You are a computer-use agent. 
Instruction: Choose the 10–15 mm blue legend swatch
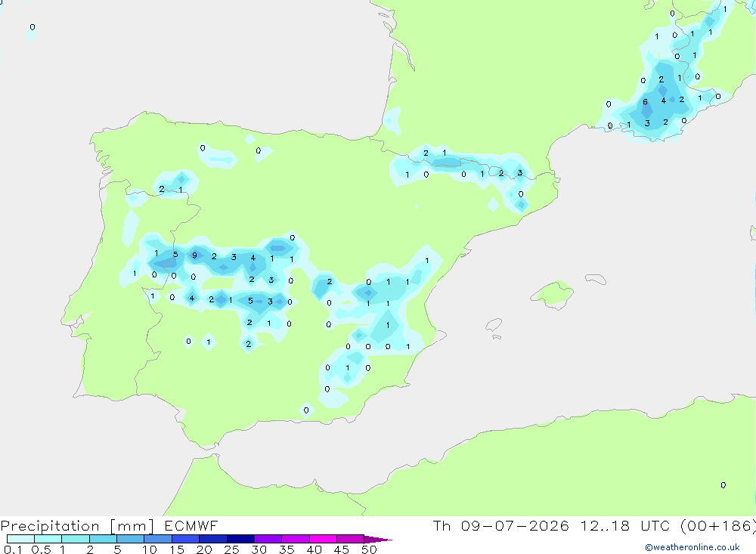coord(158,539)
